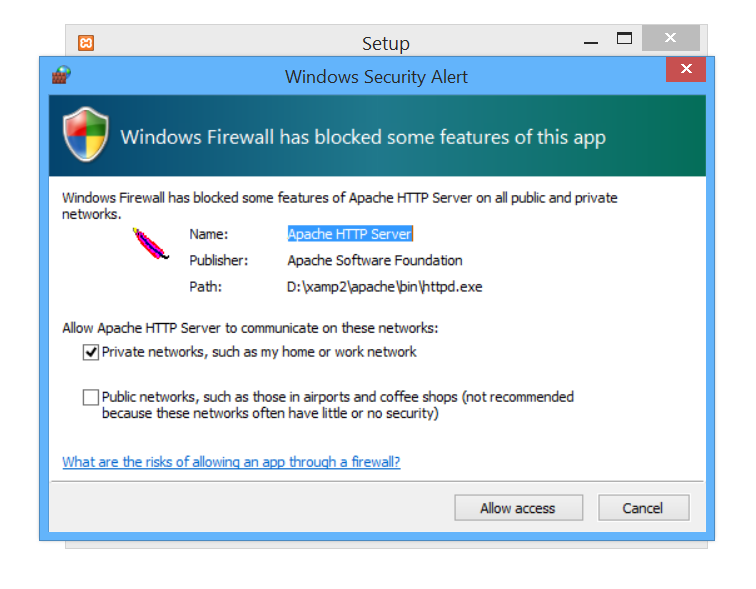Click the Apache Software Foundation publisher text
Image resolution: width=756 pixels, height=589 pixels.
click(x=375, y=260)
